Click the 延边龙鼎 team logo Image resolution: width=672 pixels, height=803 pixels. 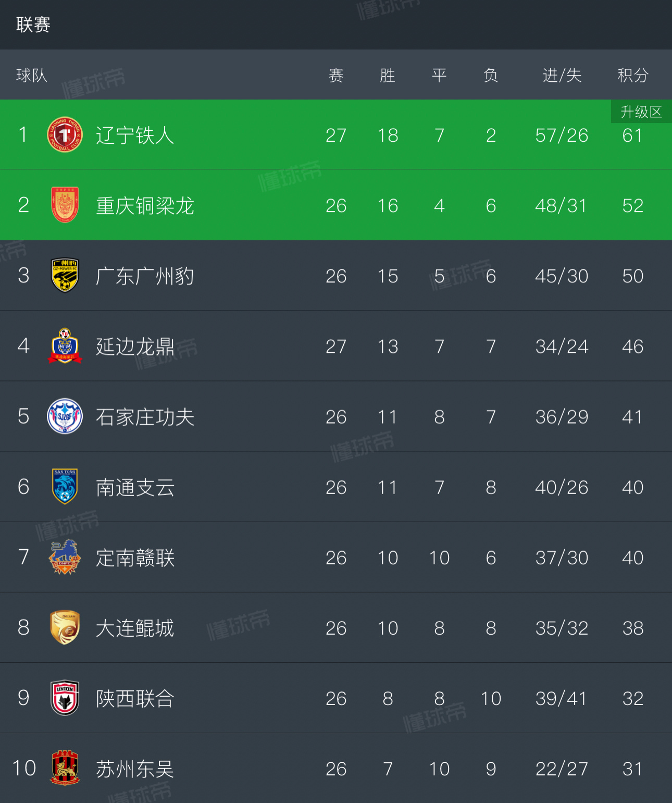pyautogui.click(x=65, y=345)
